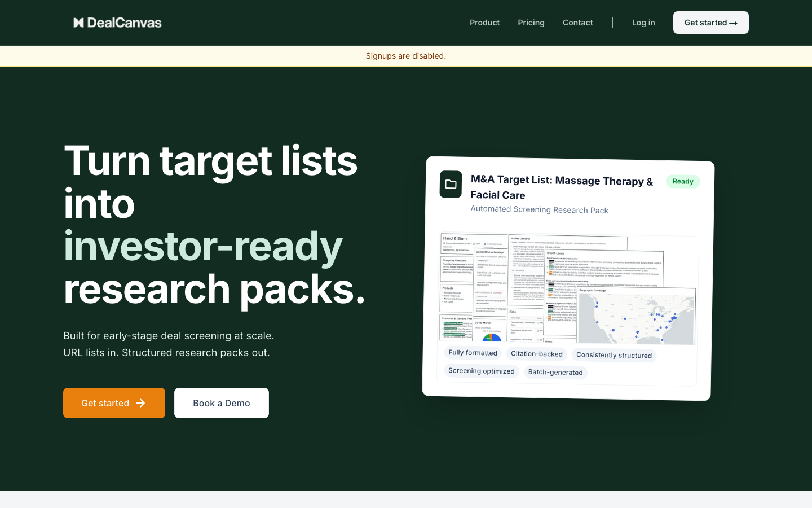The image size is (812, 508).
Task: Click the Book a Demo button
Action: click(x=222, y=403)
